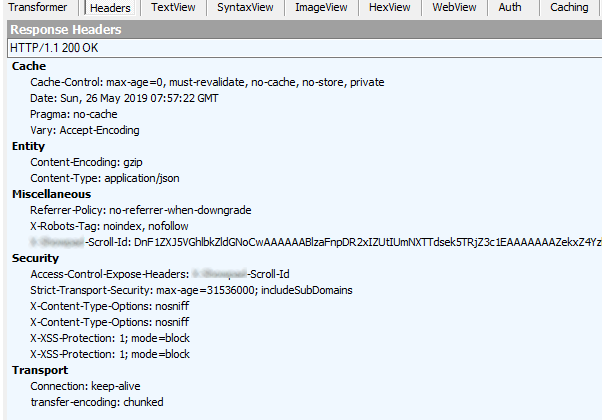Open the HexView tab
This screenshot has height=420, width=602.
(x=389, y=7)
